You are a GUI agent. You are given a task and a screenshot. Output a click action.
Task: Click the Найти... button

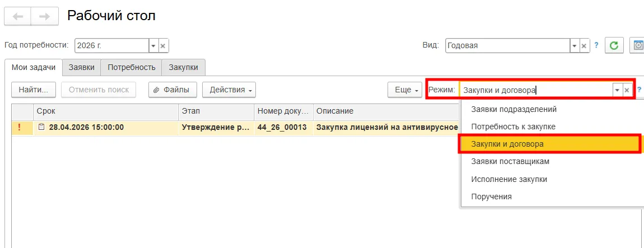point(34,90)
